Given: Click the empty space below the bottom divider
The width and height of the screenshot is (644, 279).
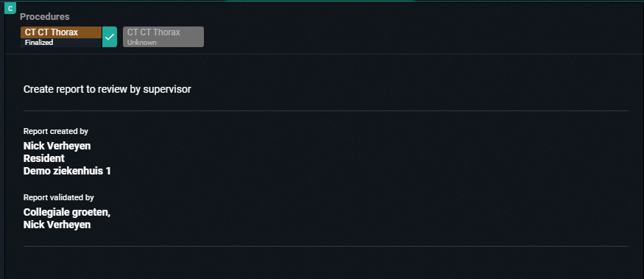Looking at the screenshot, I should (x=326, y=263).
